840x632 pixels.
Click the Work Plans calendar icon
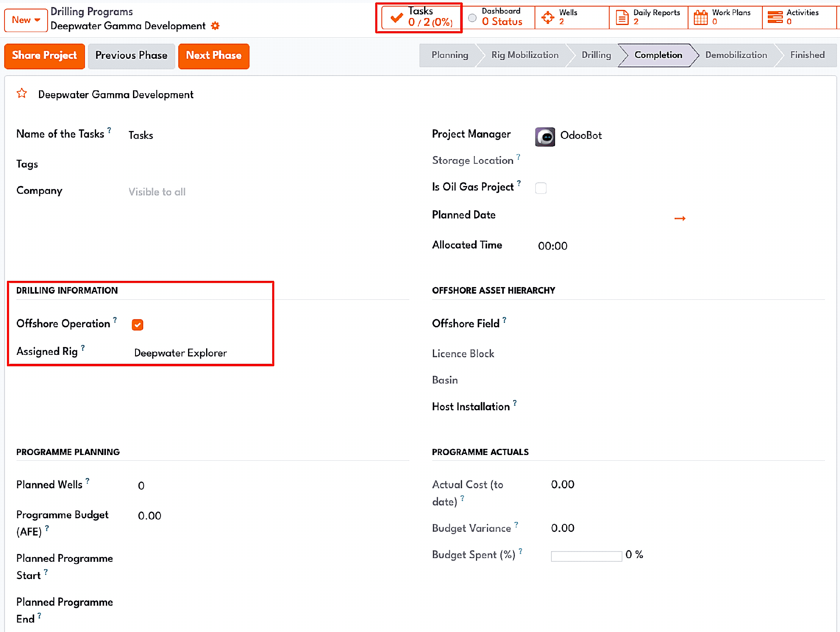coord(700,18)
